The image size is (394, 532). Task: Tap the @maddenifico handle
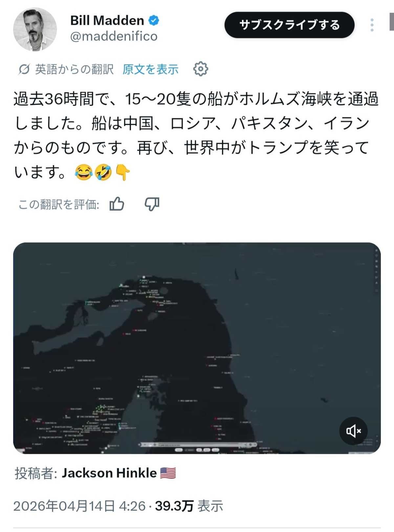[114, 36]
